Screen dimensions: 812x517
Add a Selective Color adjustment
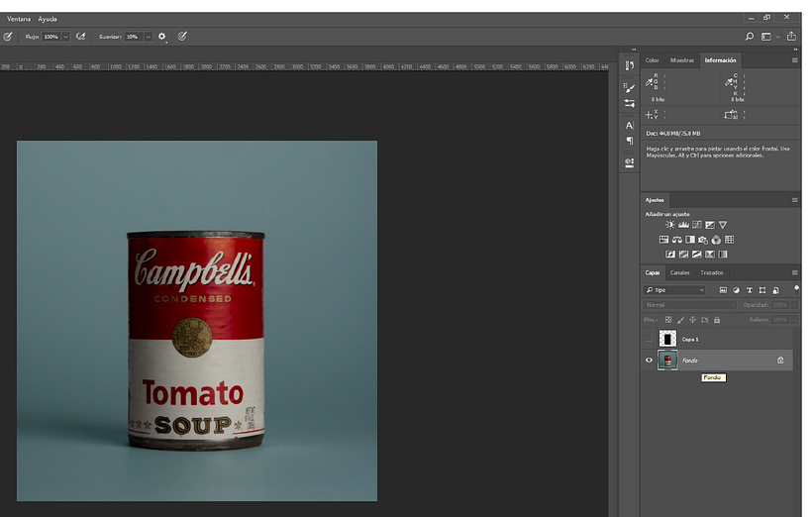[710, 254]
